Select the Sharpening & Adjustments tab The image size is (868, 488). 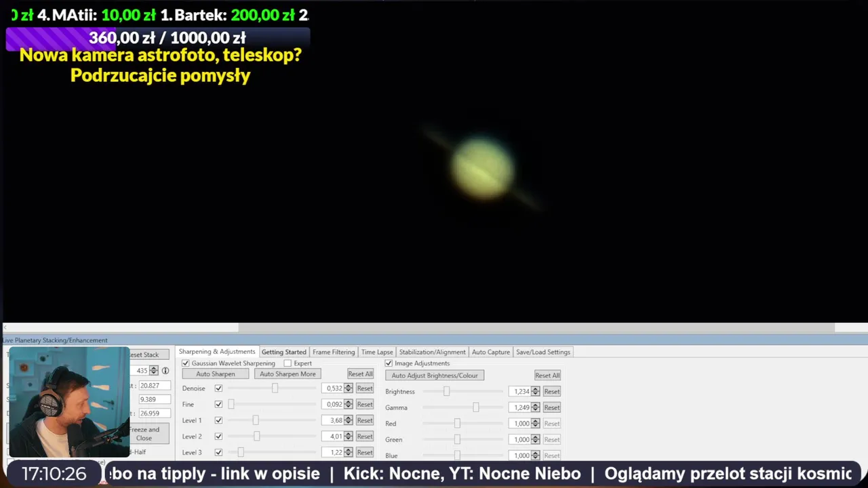pos(217,352)
